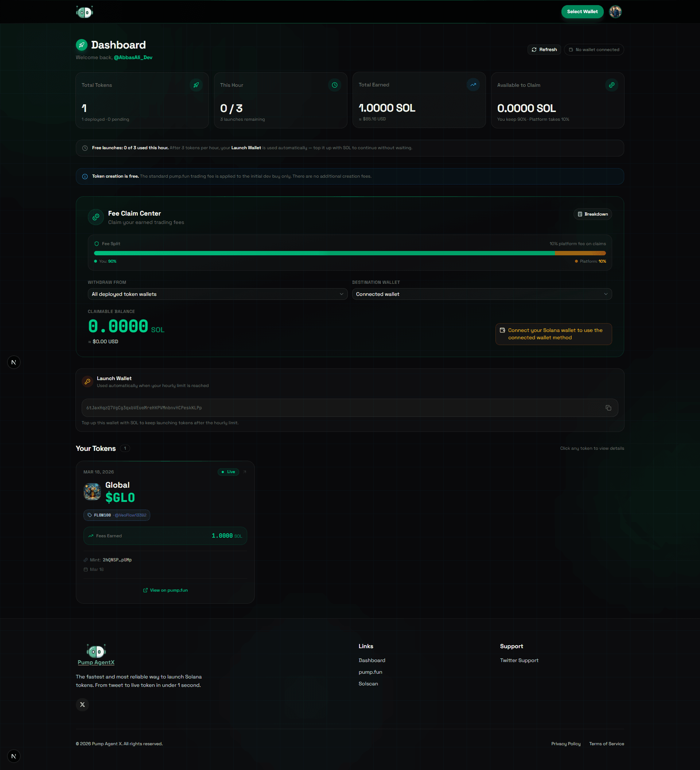Click the 1.0000 SOL fees earned value
700x770 pixels.
[227, 536]
